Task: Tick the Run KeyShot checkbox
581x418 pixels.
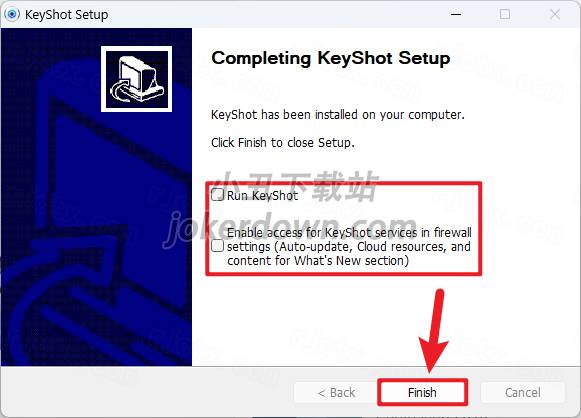Action: [x=218, y=195]
